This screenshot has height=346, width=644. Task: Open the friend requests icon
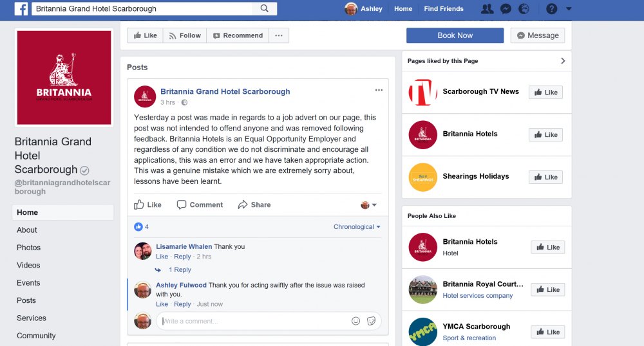487,8
